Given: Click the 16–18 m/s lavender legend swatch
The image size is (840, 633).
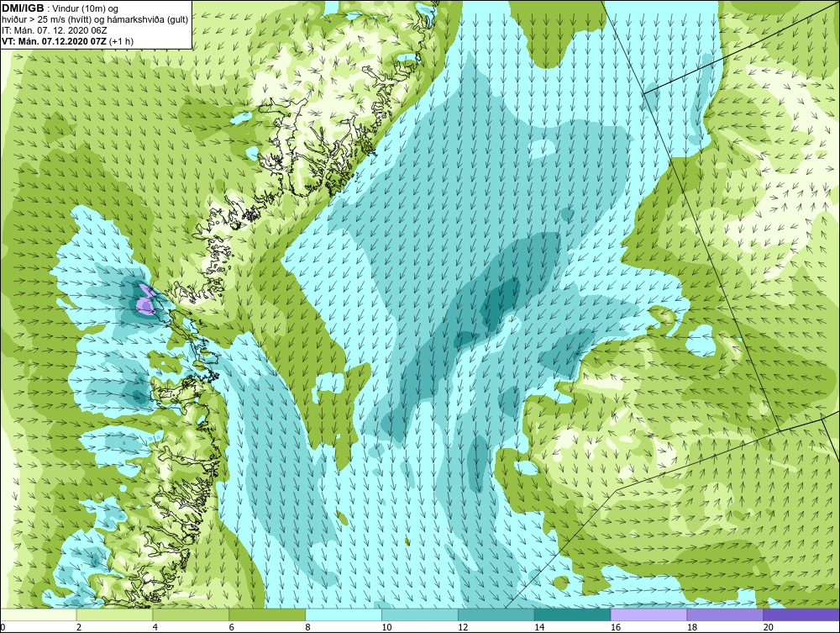Looking at the screenshot, I should (x=648, y=615).
